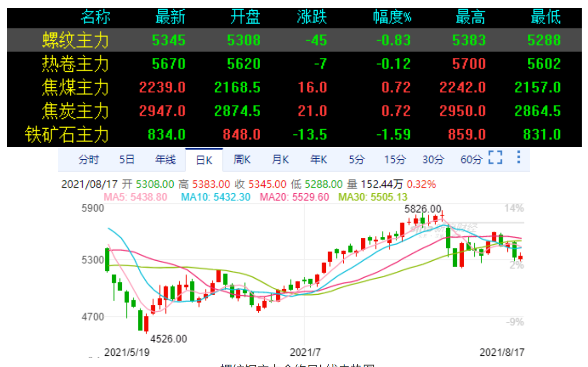Sort by the 幅度% column header

tap(392, 18)
